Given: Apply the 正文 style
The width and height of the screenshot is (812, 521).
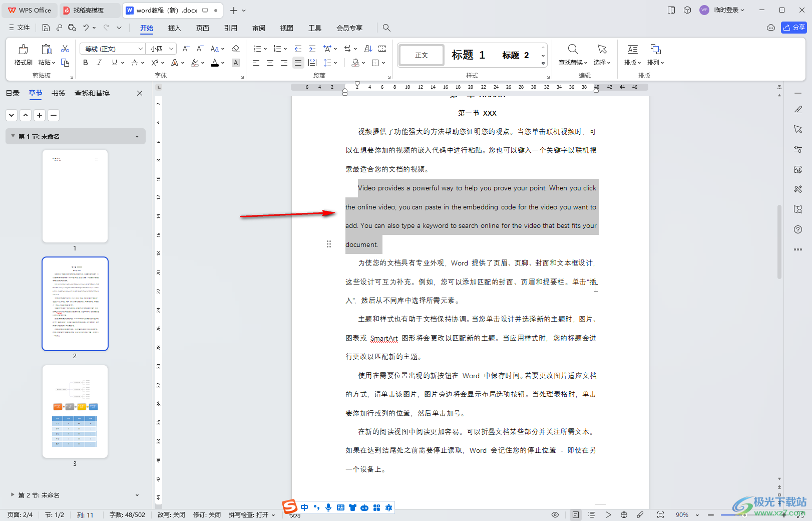Looking at the screenshot, I should (x=422, y=55).
